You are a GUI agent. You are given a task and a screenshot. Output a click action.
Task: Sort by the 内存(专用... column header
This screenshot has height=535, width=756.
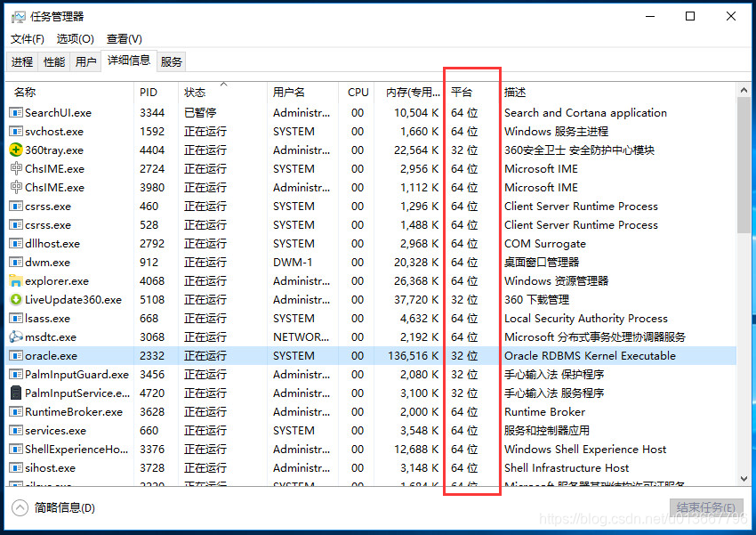408,93
